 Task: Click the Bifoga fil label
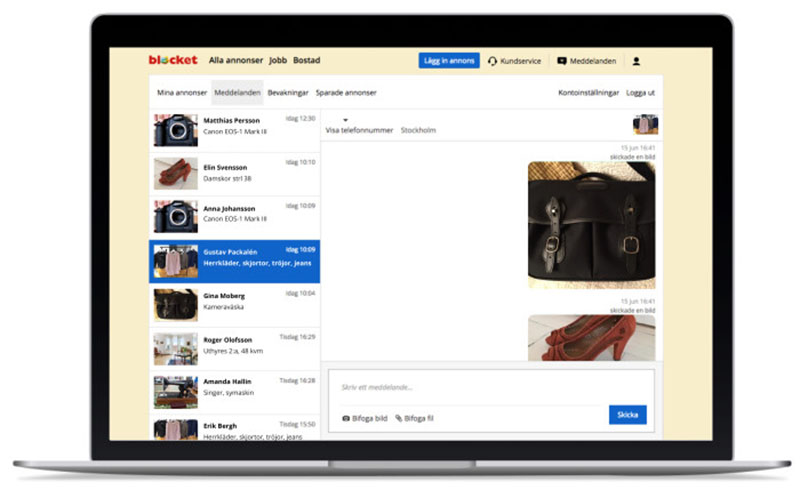pos(419,419)
